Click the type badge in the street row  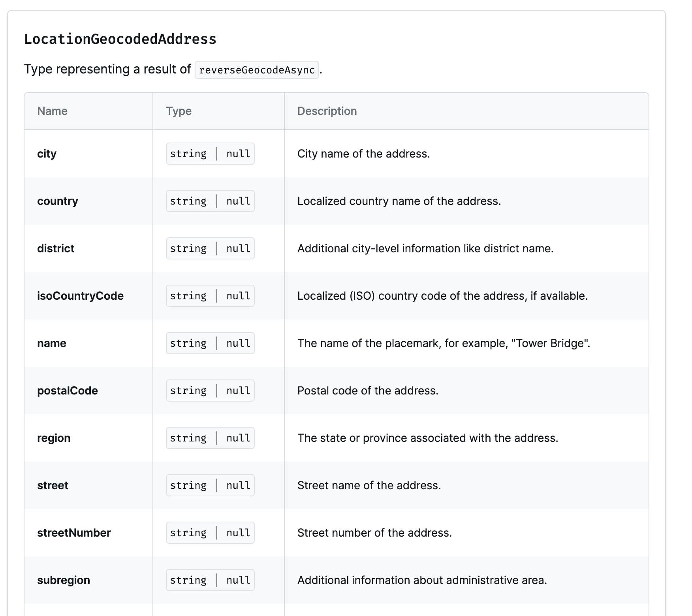click(210, 485)
